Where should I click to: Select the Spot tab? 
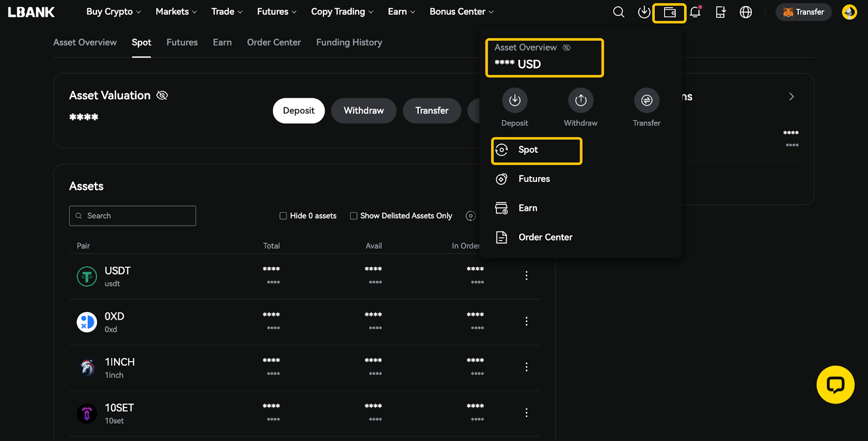[142, 42]
